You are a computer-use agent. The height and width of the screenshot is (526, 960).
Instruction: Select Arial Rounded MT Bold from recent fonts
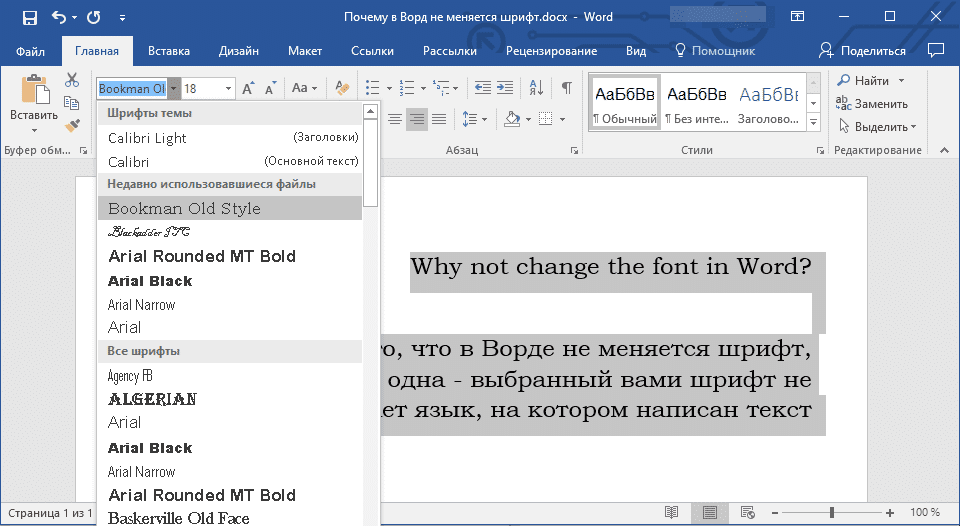(202, 256)
